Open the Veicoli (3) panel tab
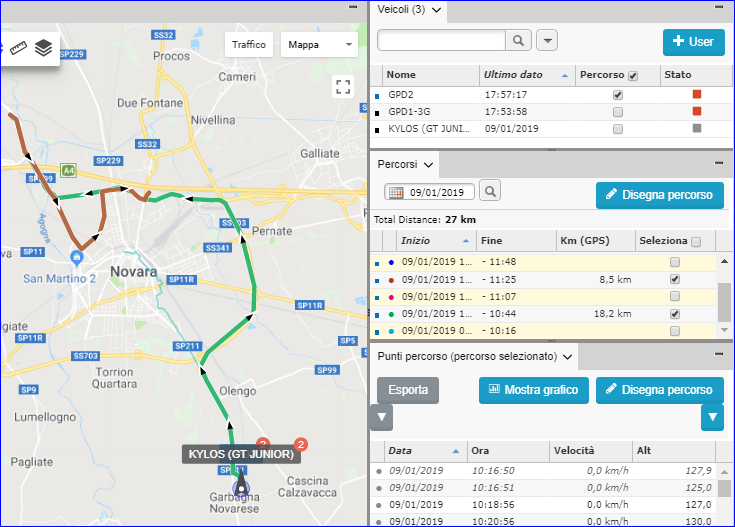This screenshot has width=735, height=527. tap(410, 10)
